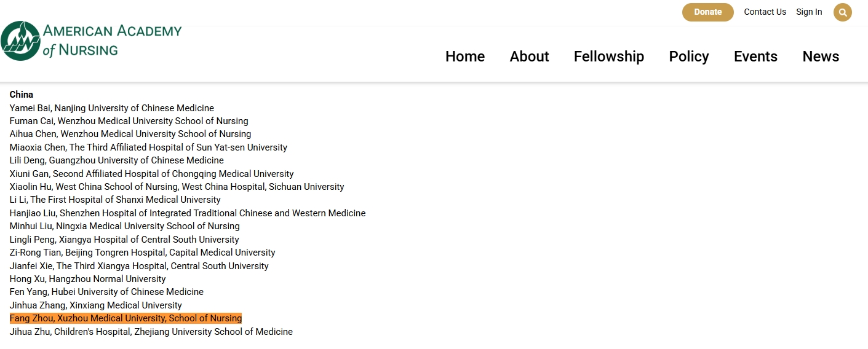Select the Zi-Rong Tian, Beijing Tongren Hospital entry
868x349 pixels.
pos(143,253)
